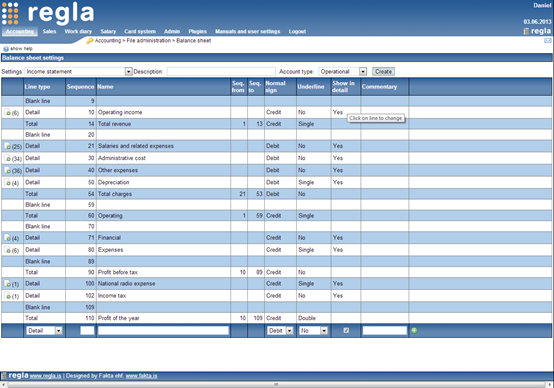Open the Sales menu
554x388 pixels.
[49, 31]
